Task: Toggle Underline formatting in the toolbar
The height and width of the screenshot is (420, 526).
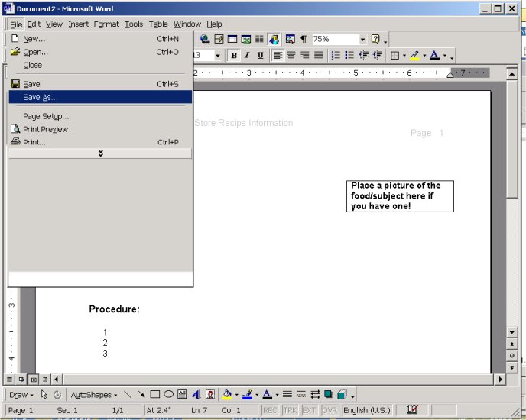Action: (260, 56)
